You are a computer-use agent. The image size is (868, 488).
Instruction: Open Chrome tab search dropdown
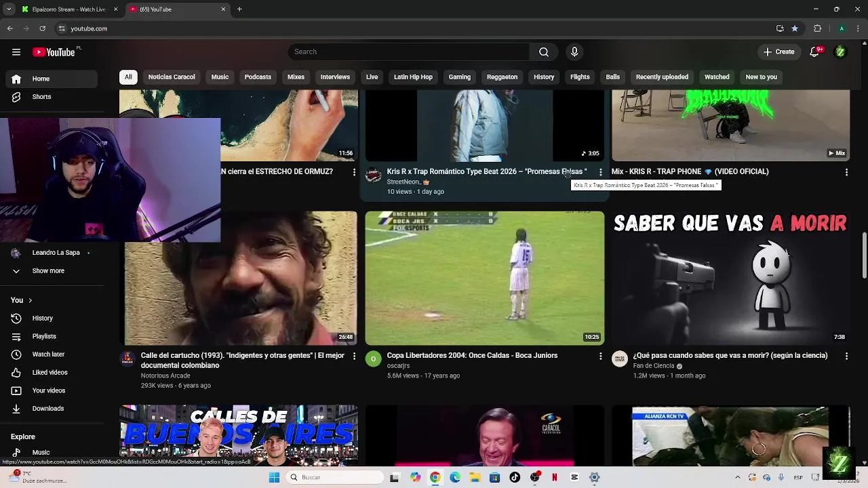click(9, 9)
